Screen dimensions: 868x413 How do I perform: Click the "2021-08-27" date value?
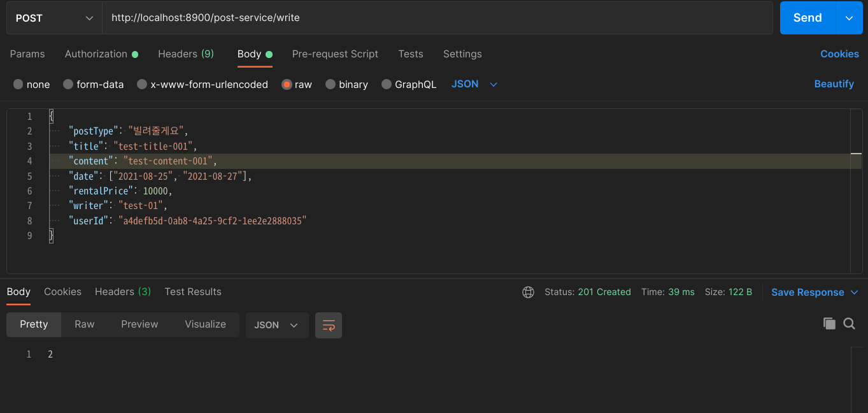(x=214, y=176)
